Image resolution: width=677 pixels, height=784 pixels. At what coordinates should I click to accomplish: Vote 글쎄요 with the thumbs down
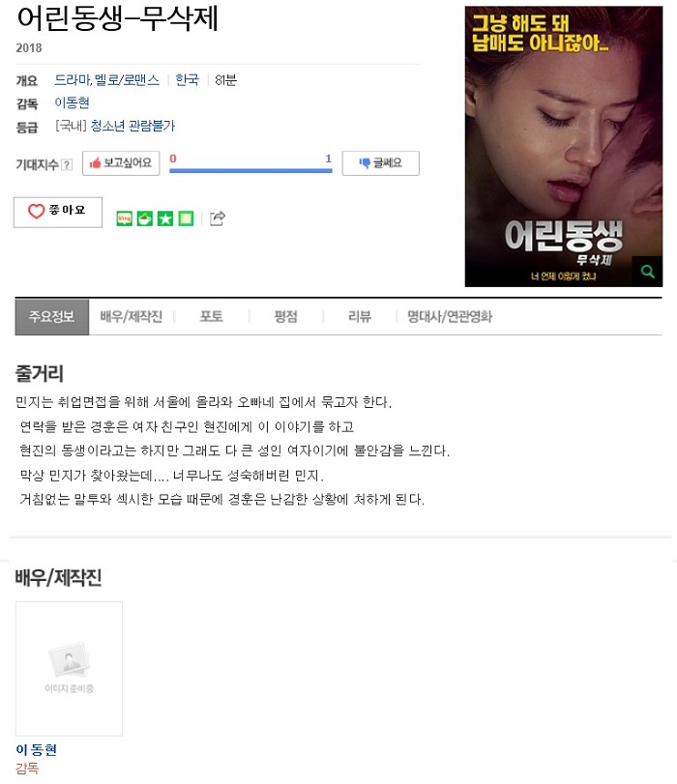381,163
